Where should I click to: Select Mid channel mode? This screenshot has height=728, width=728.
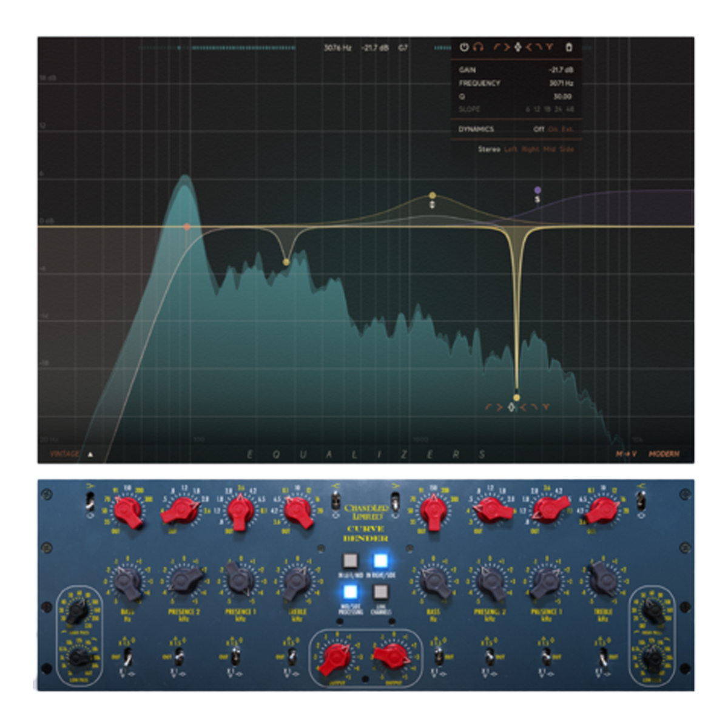pos(550,149)
